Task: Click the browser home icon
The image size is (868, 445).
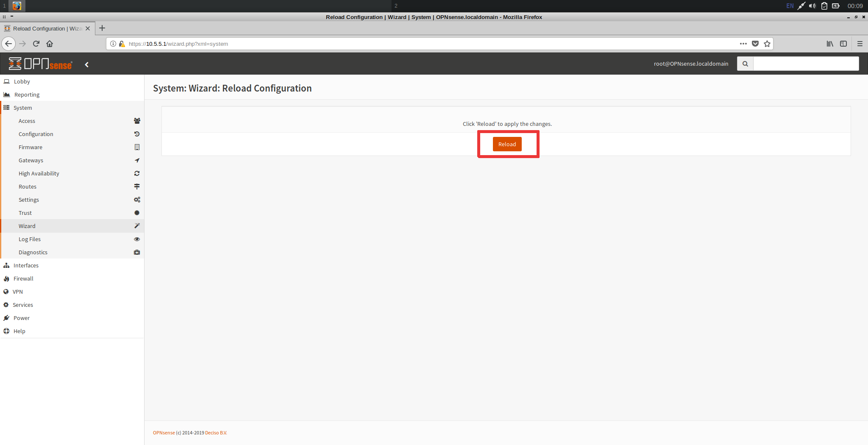Action: tap(50, 44)
